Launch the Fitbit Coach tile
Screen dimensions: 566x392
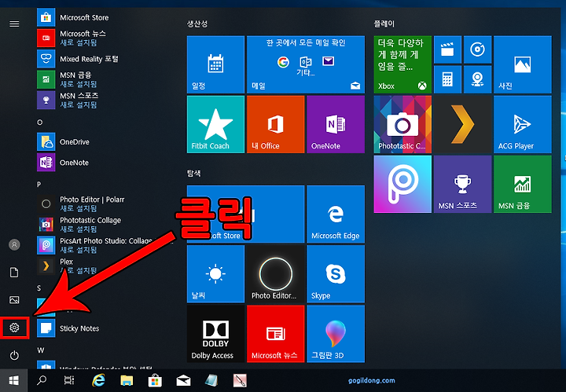coord(215,124)
